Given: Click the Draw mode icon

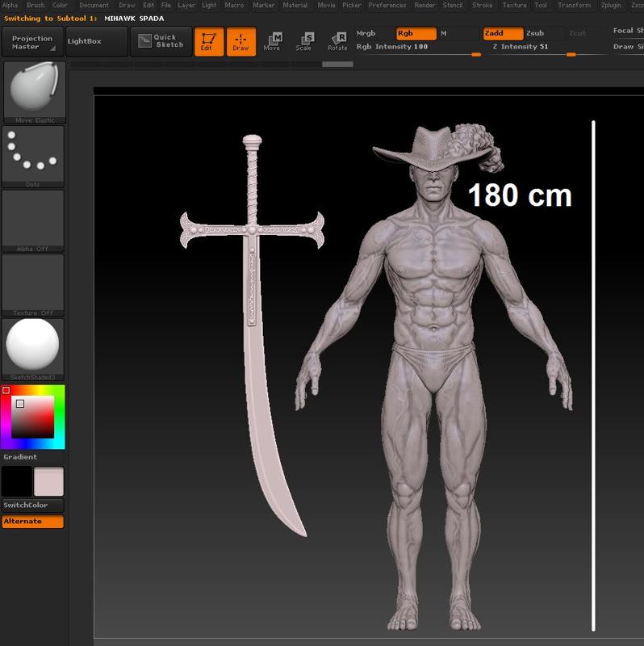Looking at the screenshot, I should point(240,42).
